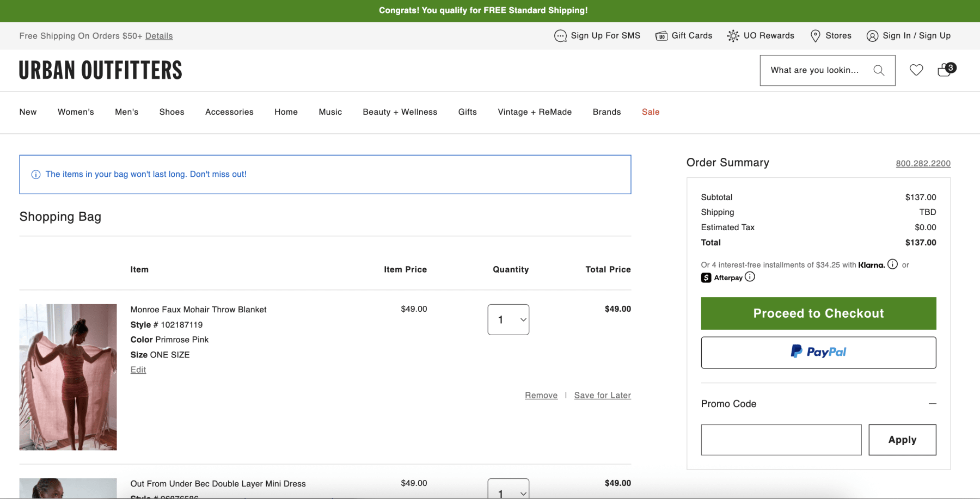
Task: Open the Monroe blanket product thumbnail
Action: click(x=68, y=377)
